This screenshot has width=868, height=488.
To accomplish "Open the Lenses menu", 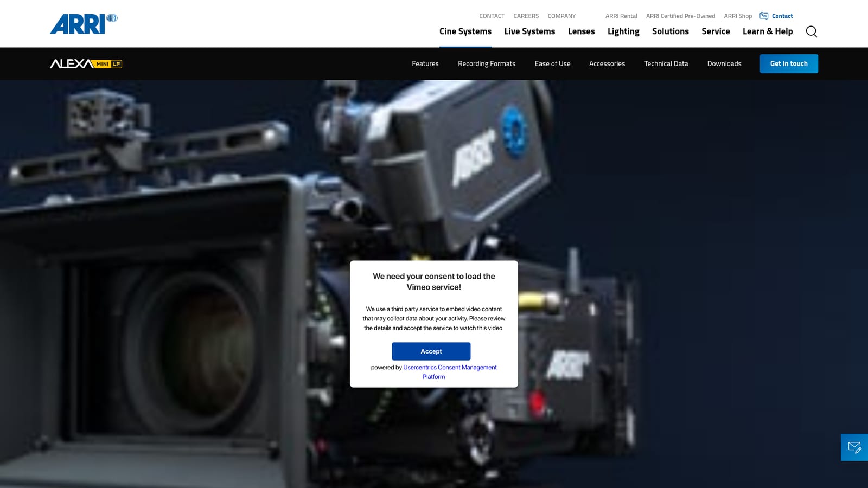I will pos(581,31).
